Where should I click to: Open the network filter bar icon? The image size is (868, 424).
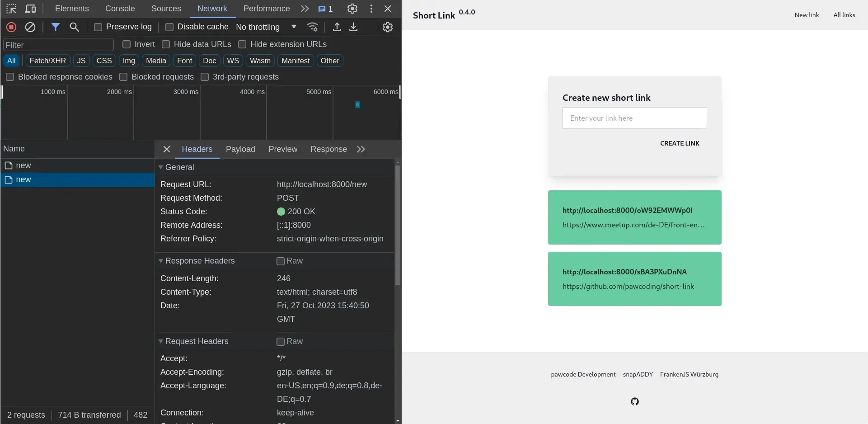pyautogui.click(x=56, y=27)
